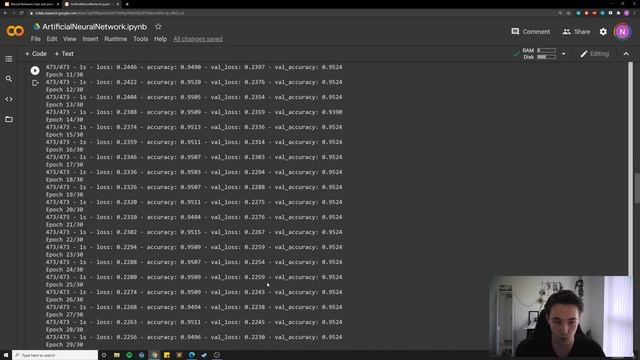Image resolution: width=640 pixels, height=360 pixels.
Task: Open the View menu
Action: coord(70,39)
